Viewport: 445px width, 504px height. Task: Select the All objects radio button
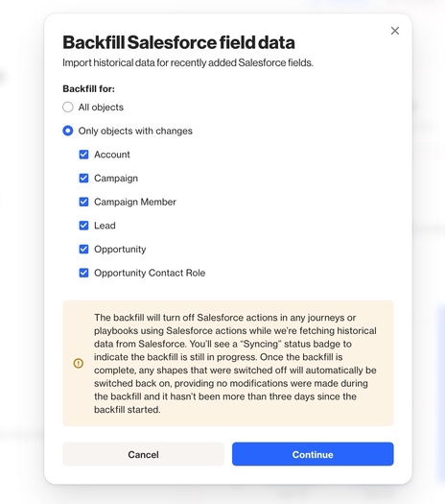[68, 107]
